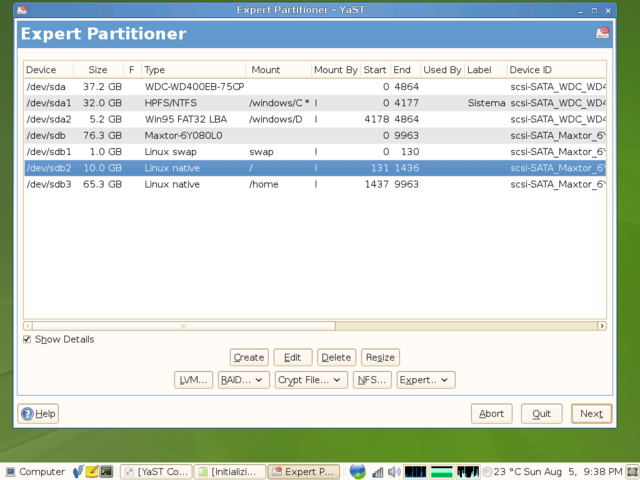Sort by the Start column header
640x480 pixels.
(x=376, y=70)
